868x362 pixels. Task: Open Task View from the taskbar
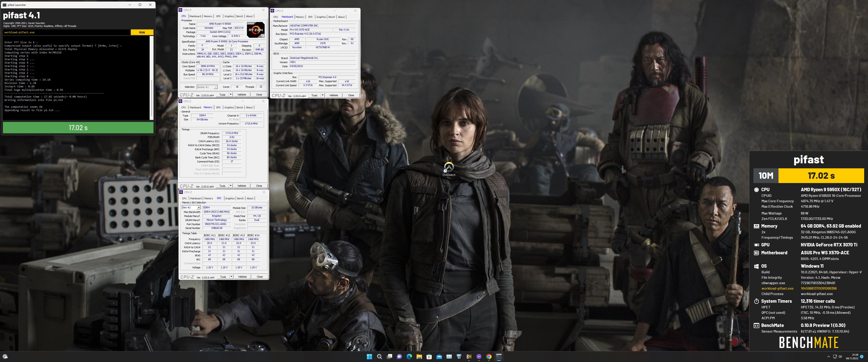click(x=389, y=357)
